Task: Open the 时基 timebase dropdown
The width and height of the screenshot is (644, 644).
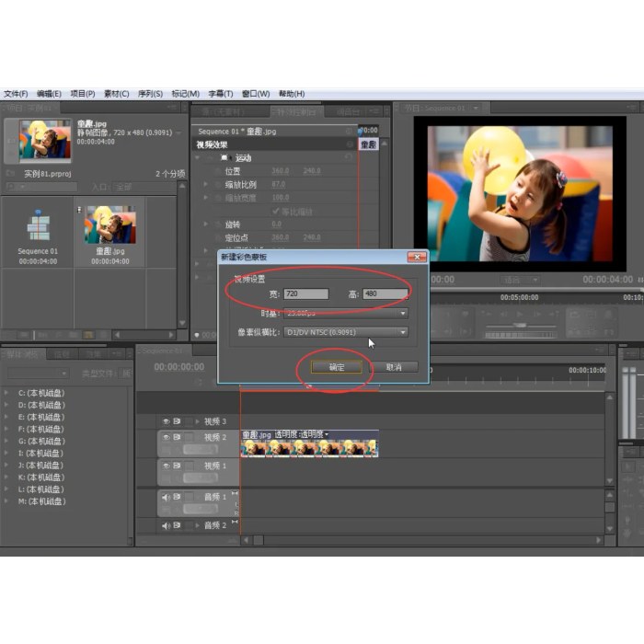Action: [x=346, y=313]
